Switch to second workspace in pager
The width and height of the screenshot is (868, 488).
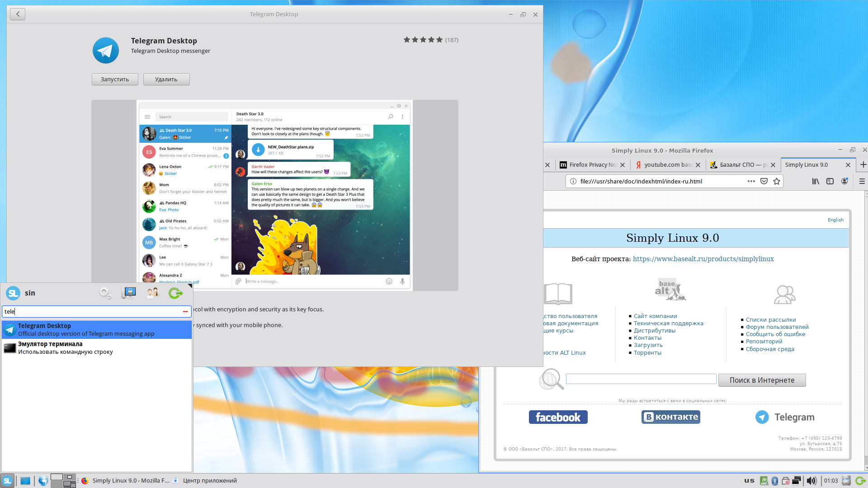point(70,477)
